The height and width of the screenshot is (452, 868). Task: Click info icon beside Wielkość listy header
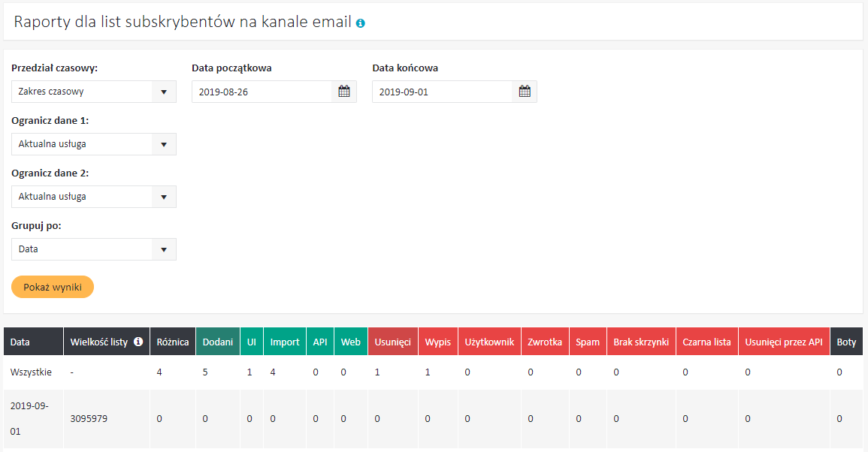138,342
